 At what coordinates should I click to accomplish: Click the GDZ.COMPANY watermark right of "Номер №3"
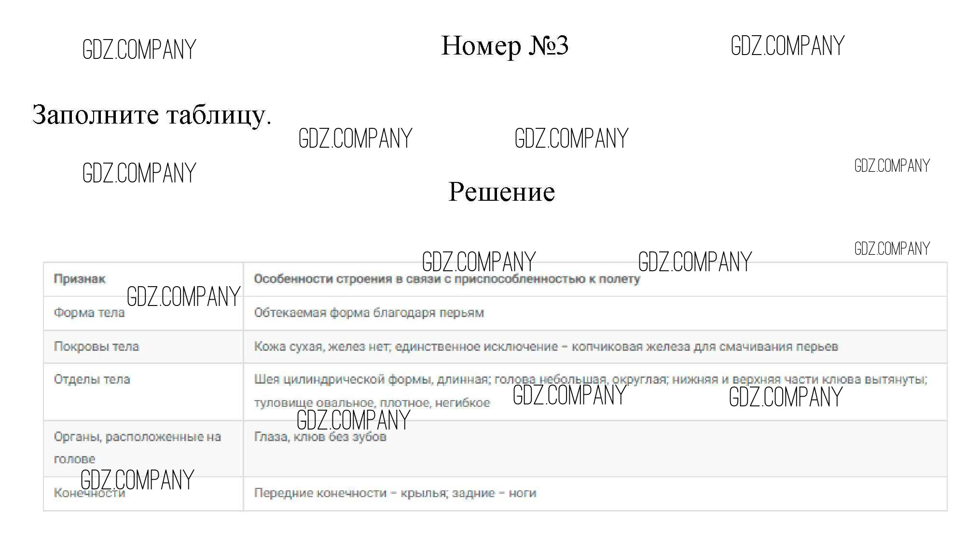click(x=787, y=46)
